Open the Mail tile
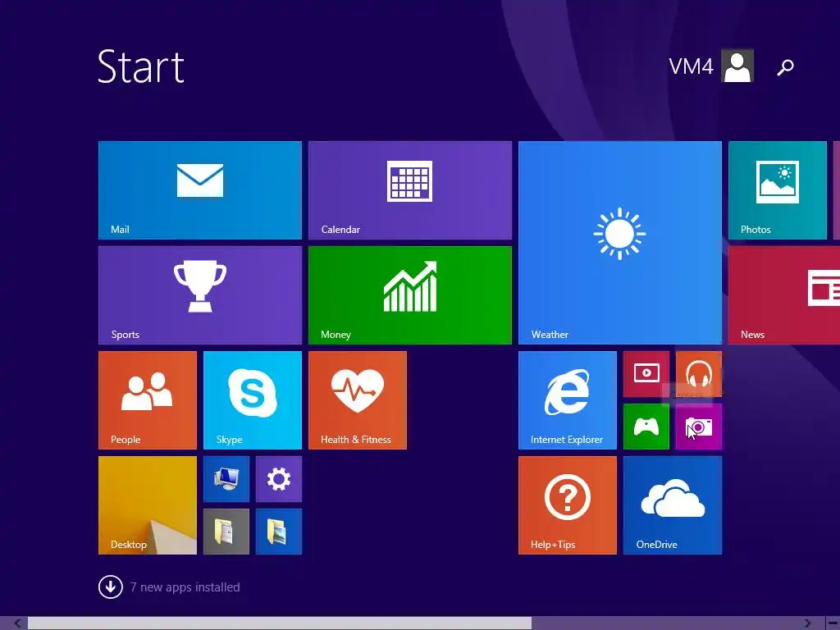The image size is (840, 630). coord(200,190)
